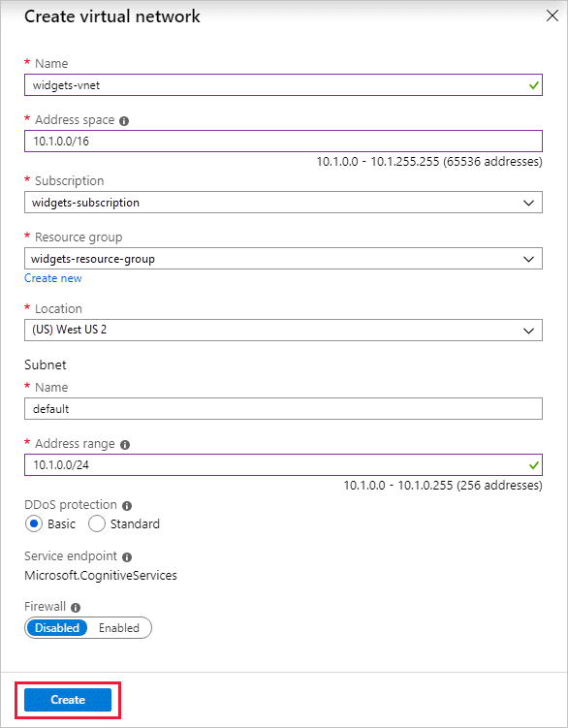Select Basic DDoS protection radio button
568x728 pixels.
pyautogui.click(x=33, y=523)
